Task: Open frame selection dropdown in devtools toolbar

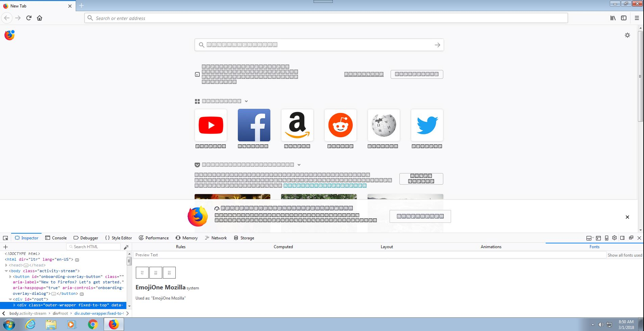Action: [x=590, y=238]
